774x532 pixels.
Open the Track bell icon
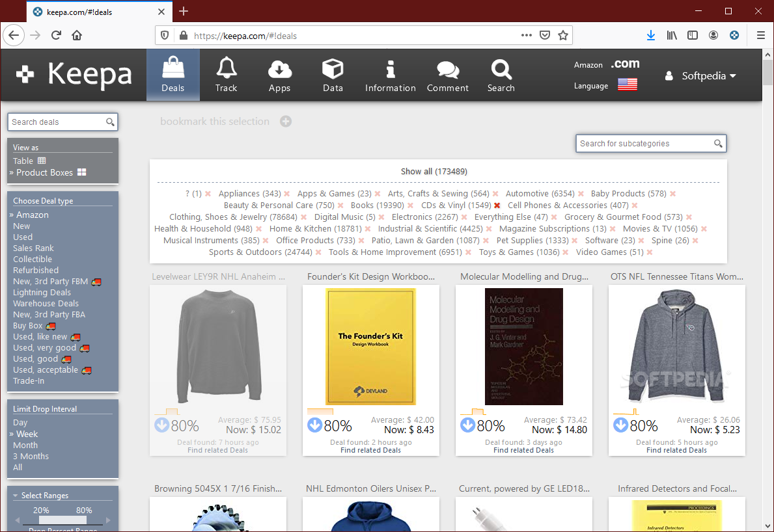(x=227, y=69)
